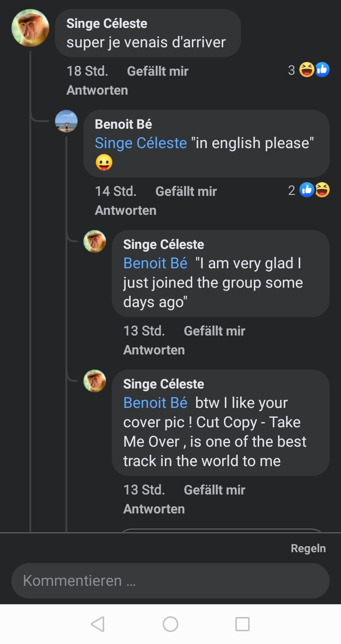
Task: Show reactions on 'in english please' comment
Action: click(309, 190)
